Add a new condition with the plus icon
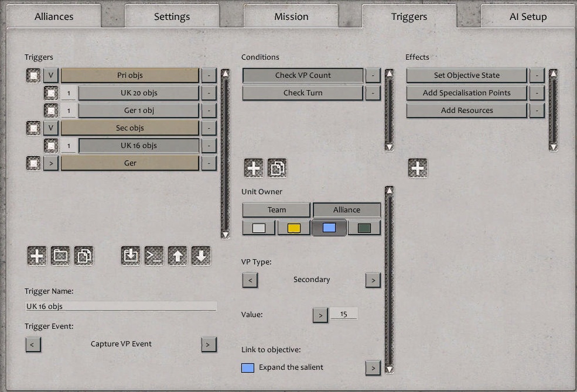This screenshot has width=577, height=392. click(x=253, y=168)
